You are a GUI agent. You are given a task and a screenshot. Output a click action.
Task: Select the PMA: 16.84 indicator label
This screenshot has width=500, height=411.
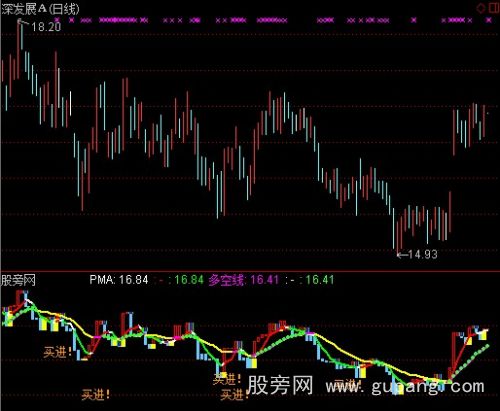(x=119, y=280)
